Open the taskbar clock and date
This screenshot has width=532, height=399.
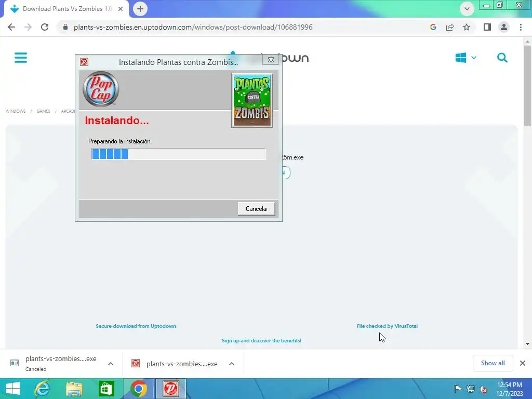coord(510,389)
